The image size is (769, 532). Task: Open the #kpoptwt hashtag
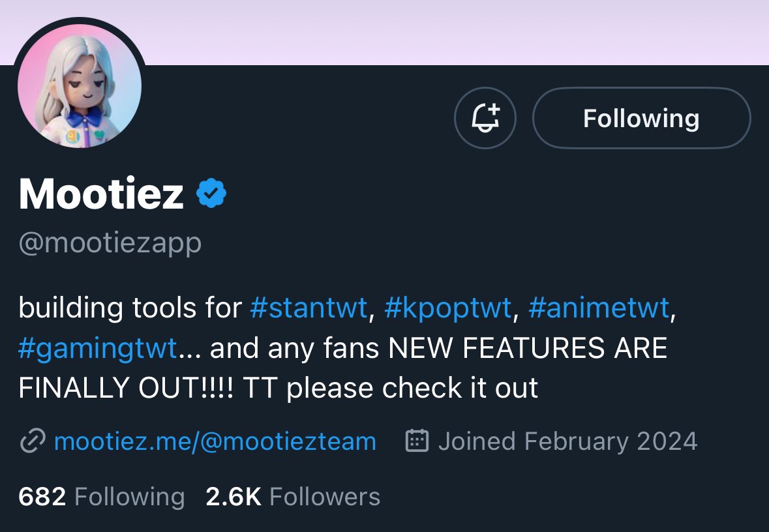pos(447,308)
